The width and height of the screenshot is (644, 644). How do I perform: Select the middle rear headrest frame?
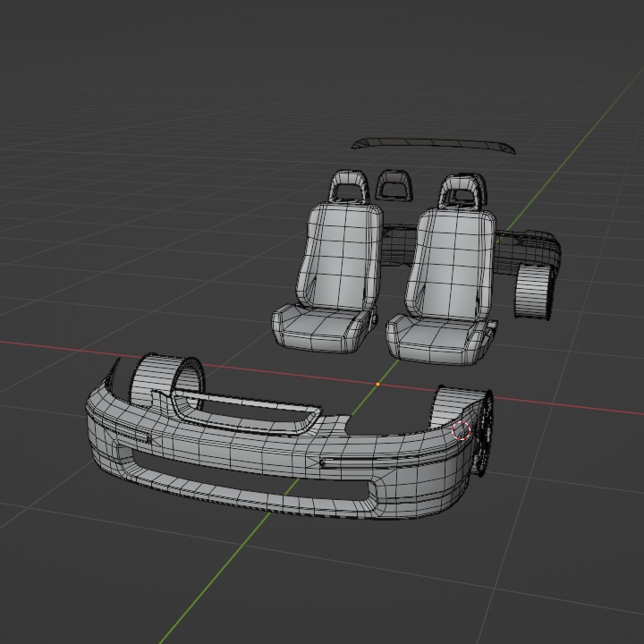point(394,185)
